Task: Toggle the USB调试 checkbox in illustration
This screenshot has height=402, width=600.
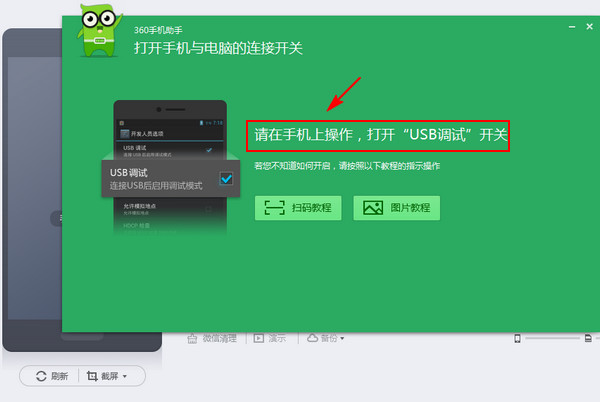Action: [226, 179]
